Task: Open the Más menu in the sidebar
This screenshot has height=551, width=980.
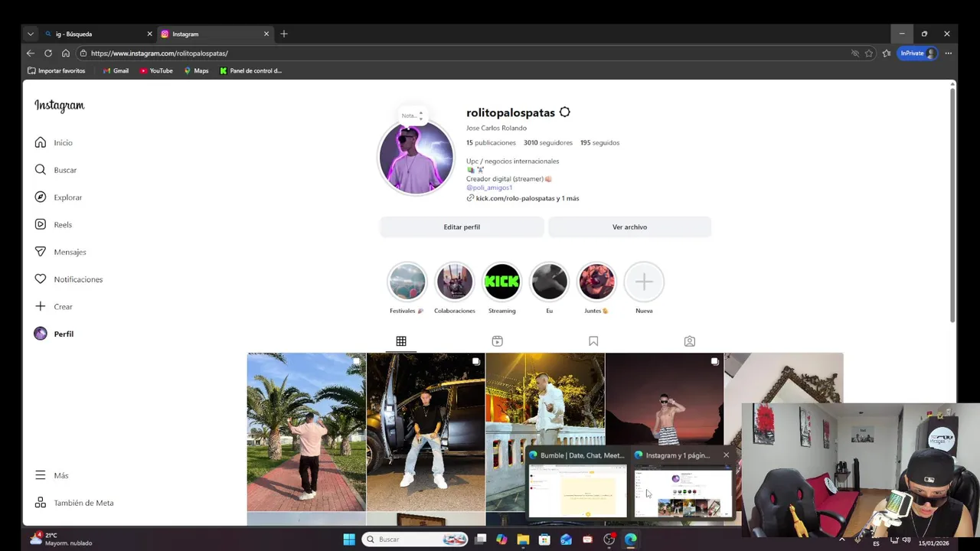Action: 52,475
